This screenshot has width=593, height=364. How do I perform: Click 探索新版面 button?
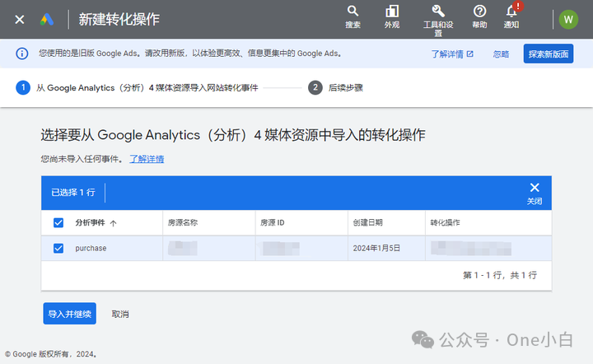tap(549, 54)
